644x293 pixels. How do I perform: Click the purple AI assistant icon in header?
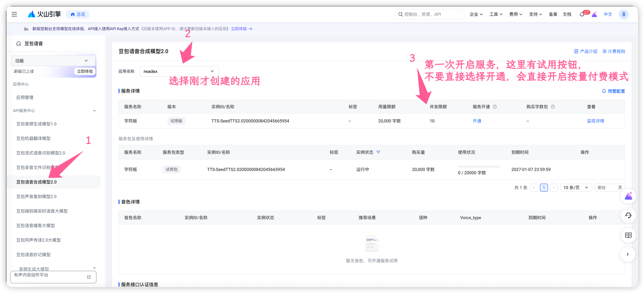click(x=594, y=14)
